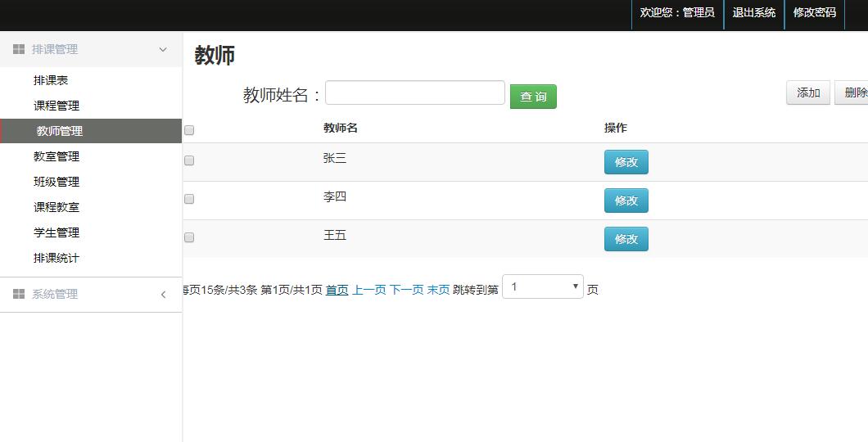
Task: Go to 教室管理 in the sidebar
Action: 57,156
